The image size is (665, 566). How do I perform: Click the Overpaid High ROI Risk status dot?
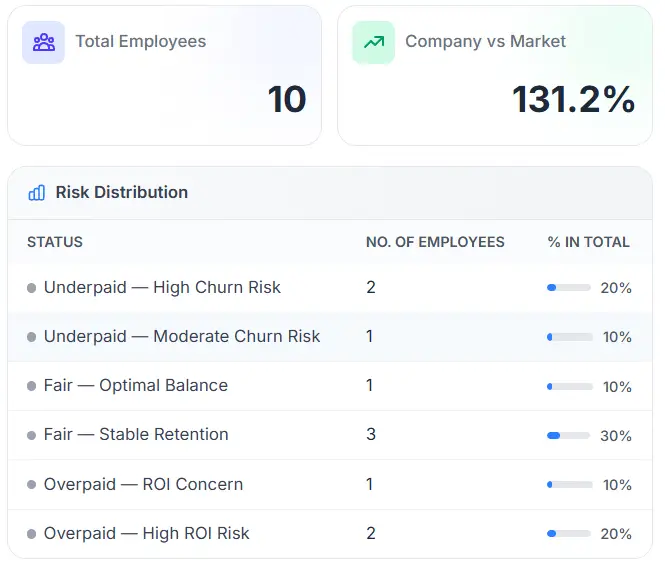(32, 534)
